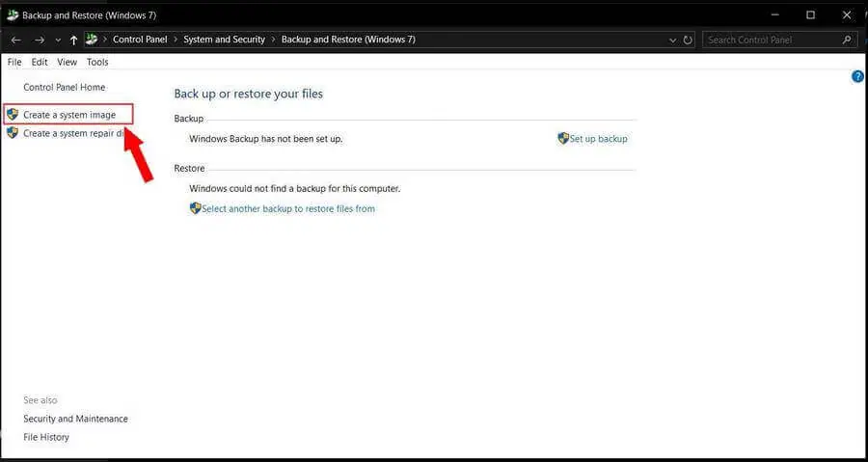Image resolution: width=868 pixels, height=462 pixels.
Task: Open the Edit menu
Action: pyautogui.click(x=40, y=62)
